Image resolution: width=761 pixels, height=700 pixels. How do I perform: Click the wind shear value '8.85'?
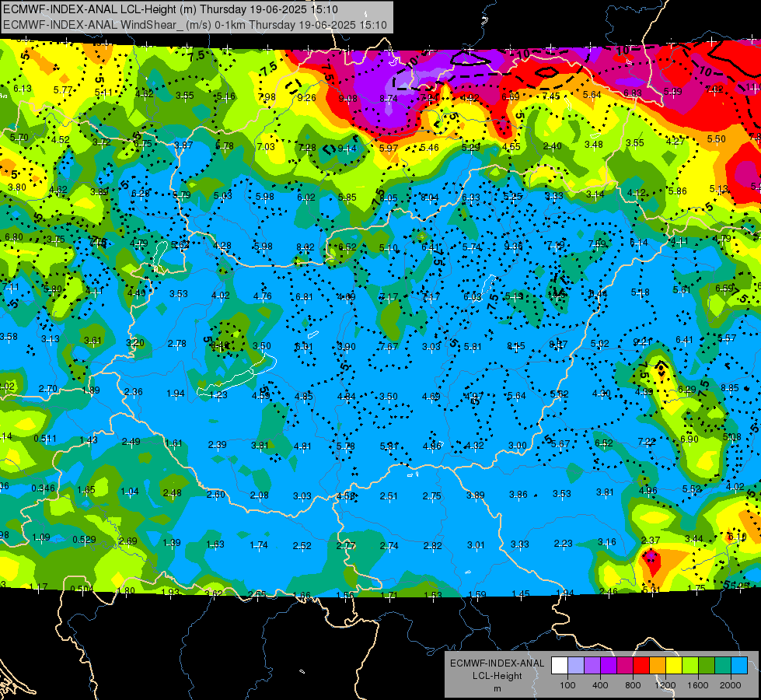click(730, 387)
